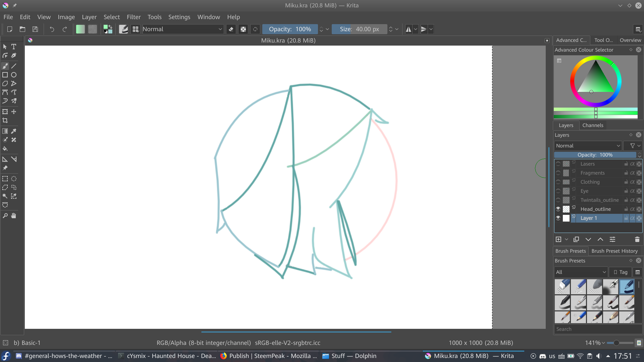
Task: Select the Rectangular selection tool
Action: (5, 179)
